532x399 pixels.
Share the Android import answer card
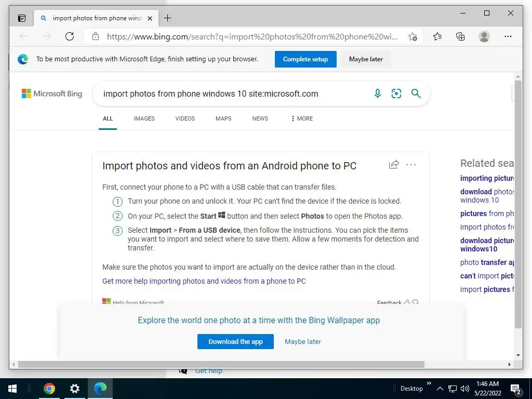394,165
